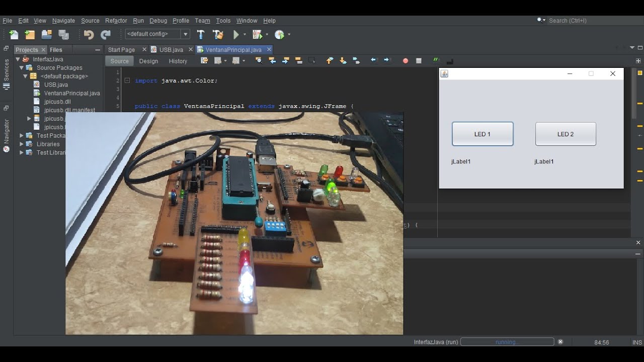Image resolution: width=644 pixels, height=362 pixels.
Task: Switch to the Files panel tab
Action: [x=56, y=50]
